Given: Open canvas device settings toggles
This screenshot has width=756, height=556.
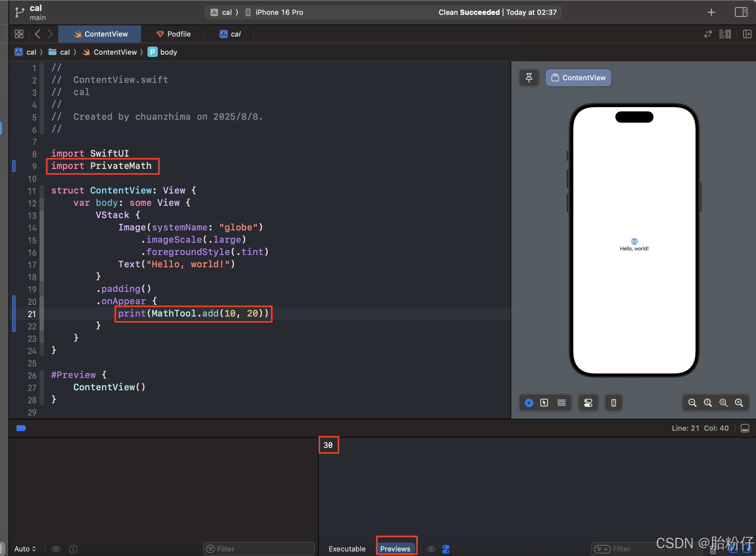Looking at the screenshot, I should click(588, 403).
